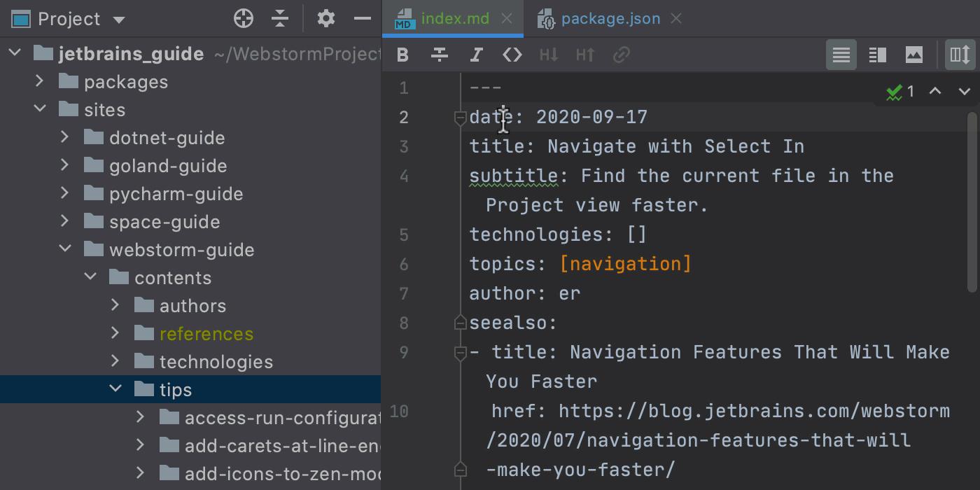Go to previous highlighted problem arrow
This screenshot has width=980, height=490.
[935, 91]
